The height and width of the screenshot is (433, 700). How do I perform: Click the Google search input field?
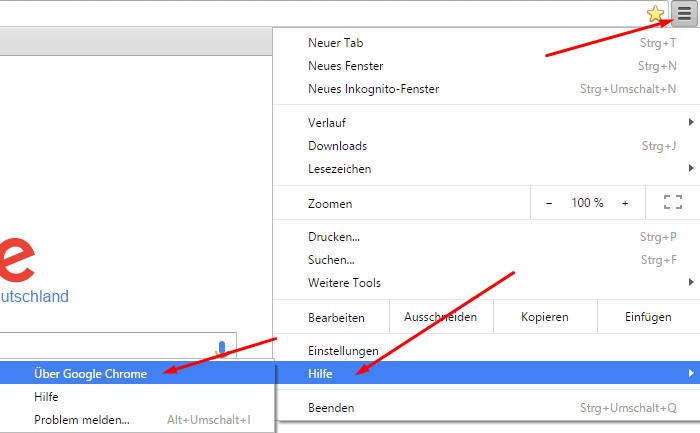pos(118,345)
